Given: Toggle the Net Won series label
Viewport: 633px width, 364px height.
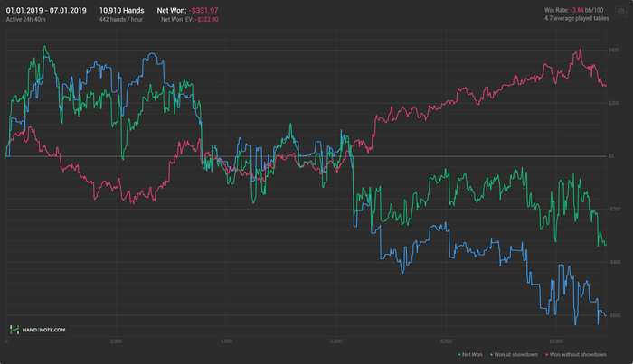Looking at the screenshot, I should tap(472, 355).
